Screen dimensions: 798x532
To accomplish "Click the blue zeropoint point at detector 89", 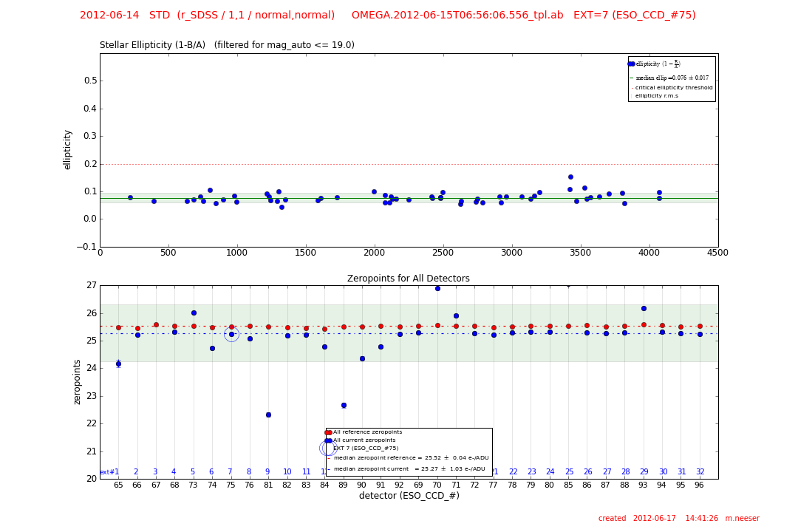I will click(x=344, y=405).
